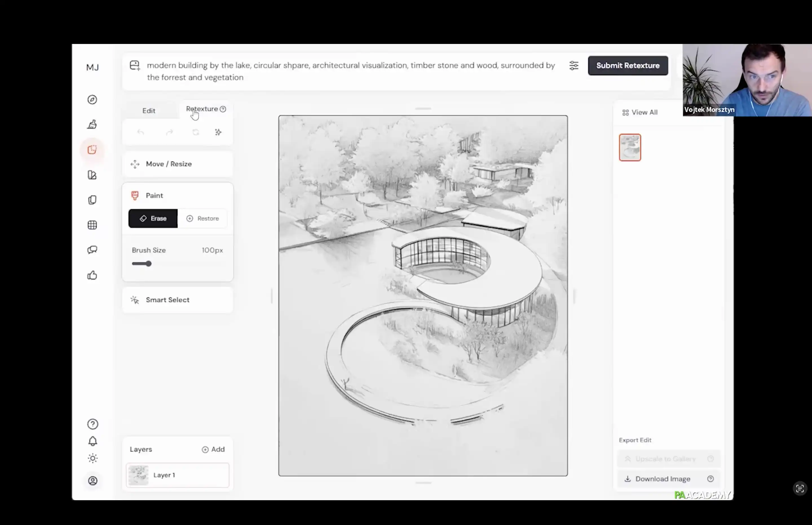This screenshot has width=812, height=525.
Task: Select the Layer 1 thumbnail
Action: [138, 475]
